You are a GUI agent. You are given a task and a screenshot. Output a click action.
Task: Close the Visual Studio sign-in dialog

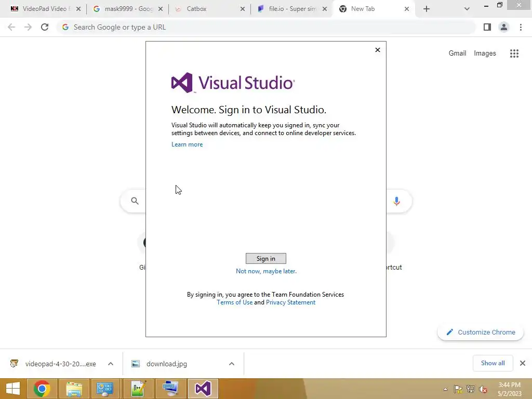[x=378, y=50]
